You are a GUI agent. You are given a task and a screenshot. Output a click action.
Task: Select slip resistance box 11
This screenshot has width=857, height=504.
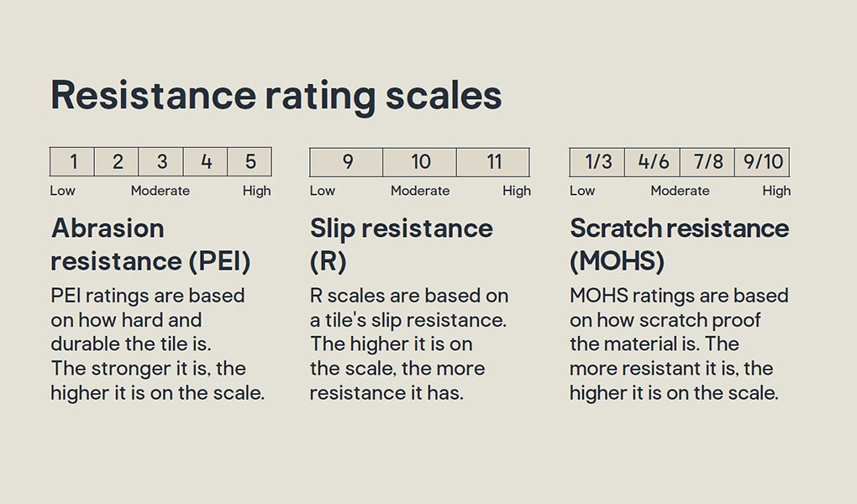click(493, 162)
